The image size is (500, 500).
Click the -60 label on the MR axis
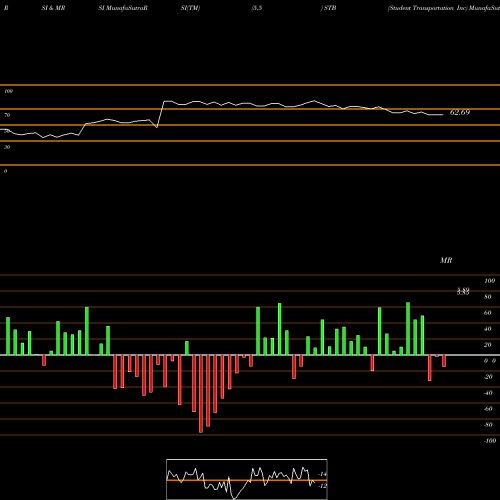pyautogui.click(x=488, y=409)
